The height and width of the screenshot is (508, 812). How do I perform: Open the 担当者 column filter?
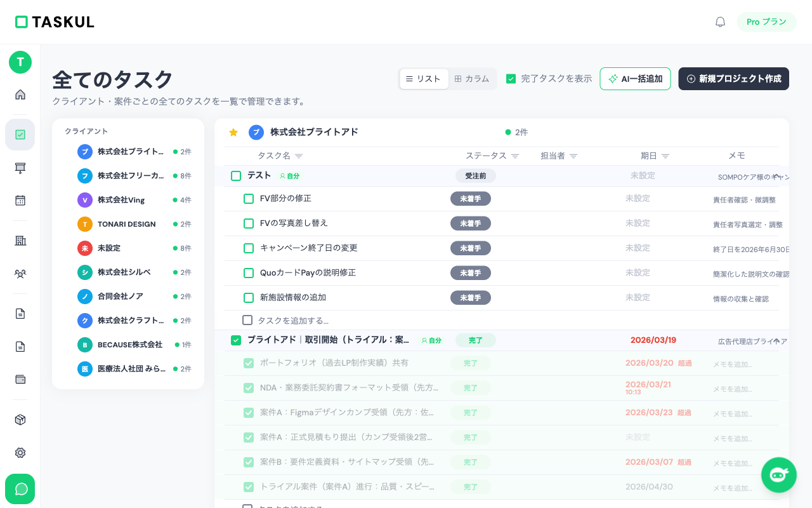click(x=573, y=156)
